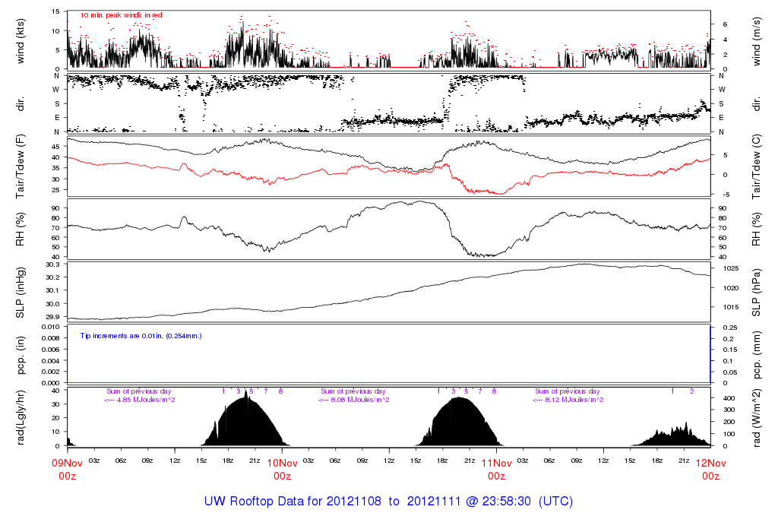Viewport: 778px width, 532px height.
Task: Select the "Tair/Tdew (C)" axis label
Action: 758,166
